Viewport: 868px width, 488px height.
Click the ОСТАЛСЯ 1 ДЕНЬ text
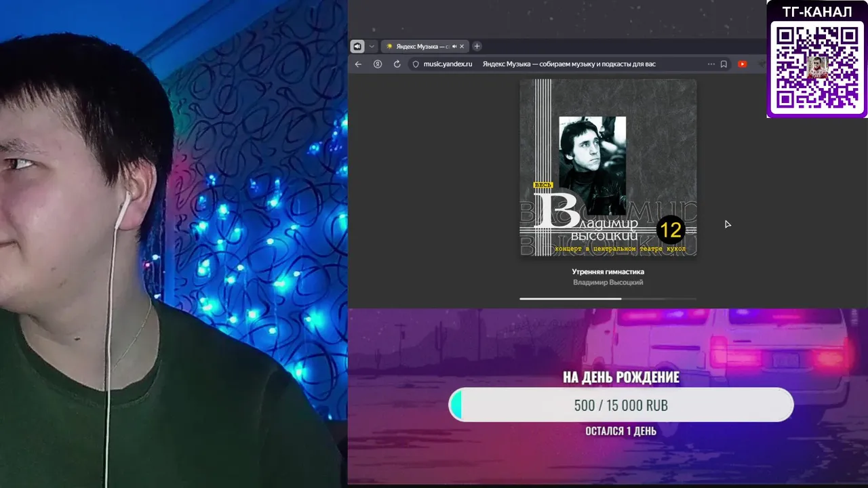pyautogui.click(x=620, y=431)
